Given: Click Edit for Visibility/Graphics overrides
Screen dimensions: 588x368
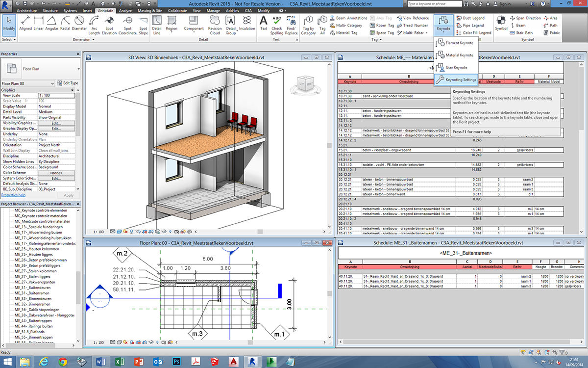Looking at the screenshot, I should tap(56, 123).
